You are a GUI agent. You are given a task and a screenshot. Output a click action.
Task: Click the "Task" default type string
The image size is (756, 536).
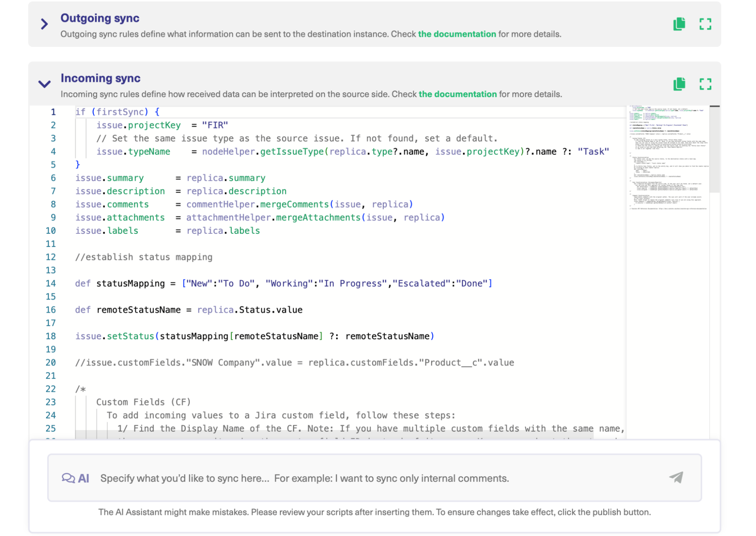click(x=593, y=152)
